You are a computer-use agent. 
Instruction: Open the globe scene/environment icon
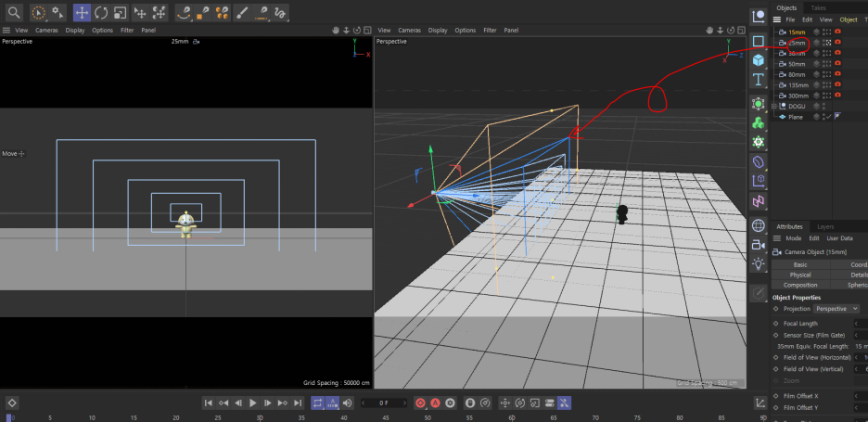(759, 225)
